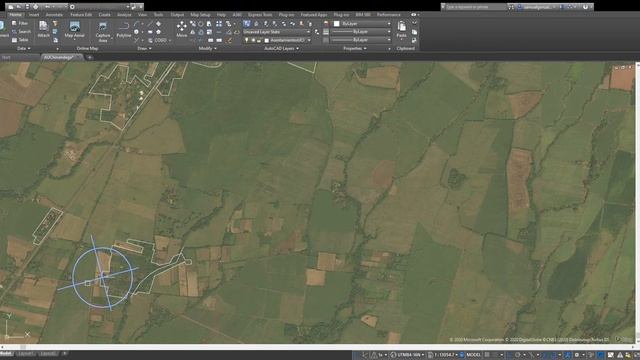Toggle the layer freeze sun icon

tap(253, 40)
